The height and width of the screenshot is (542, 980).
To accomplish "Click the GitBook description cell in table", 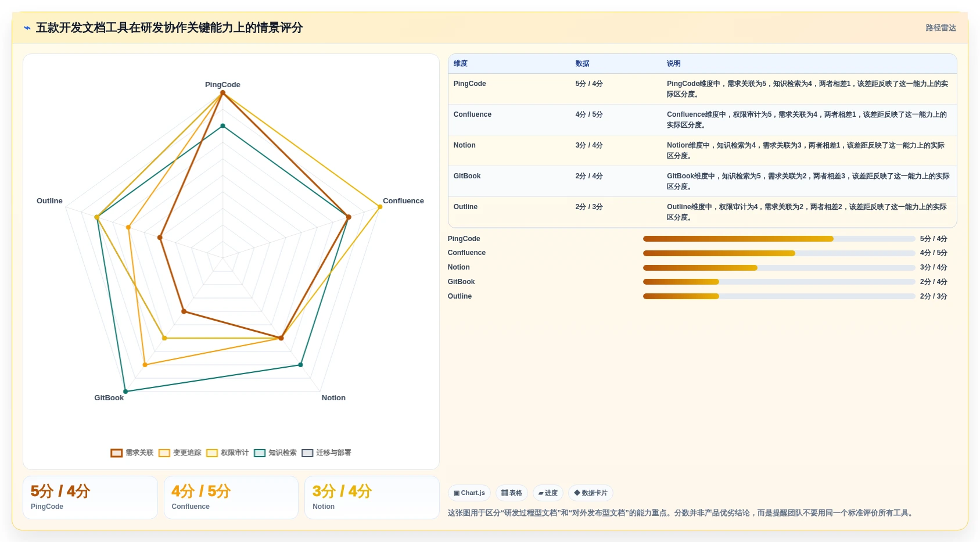I will click(808, 181).
